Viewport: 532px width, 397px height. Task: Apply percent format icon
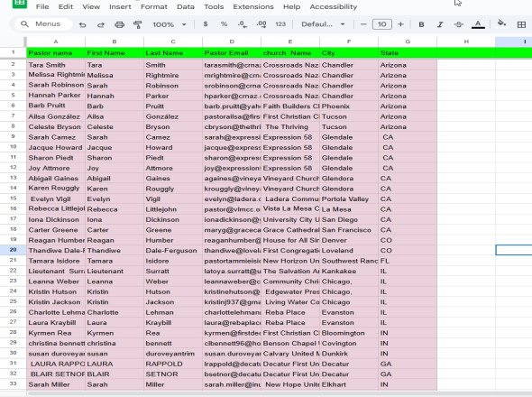(224, 24)
